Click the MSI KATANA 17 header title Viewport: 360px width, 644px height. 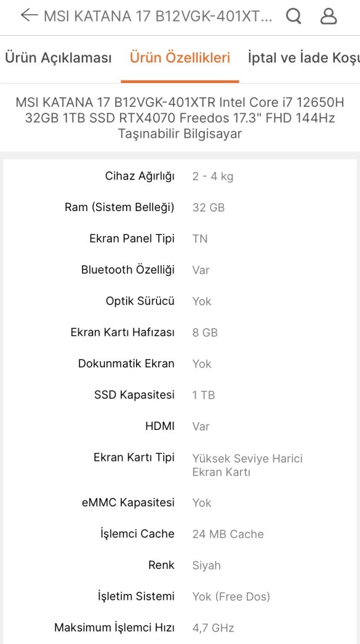coord(158,16)
